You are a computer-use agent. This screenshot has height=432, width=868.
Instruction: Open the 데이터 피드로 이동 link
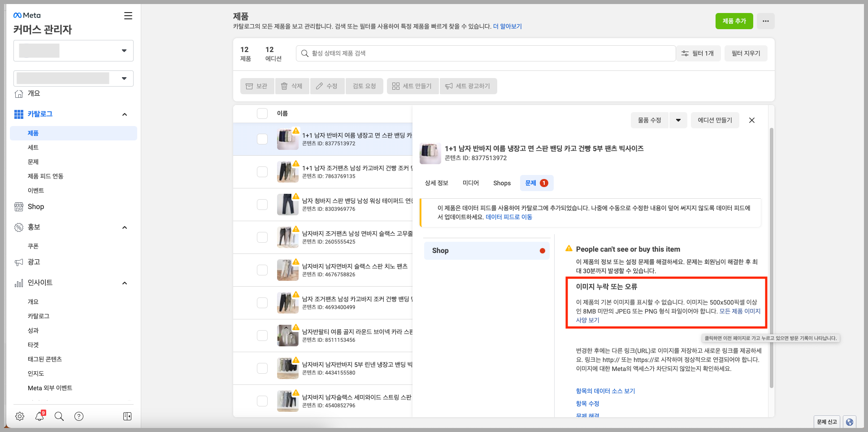click(508, 217)
